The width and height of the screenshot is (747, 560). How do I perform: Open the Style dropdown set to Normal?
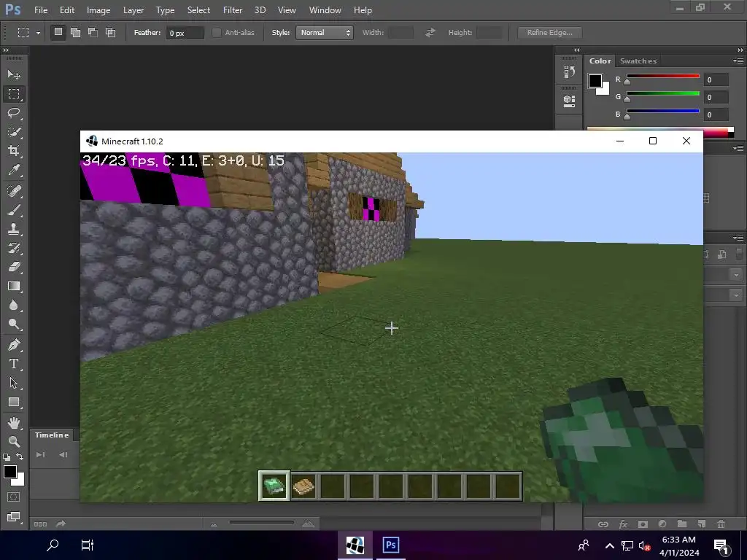point(325,32)
